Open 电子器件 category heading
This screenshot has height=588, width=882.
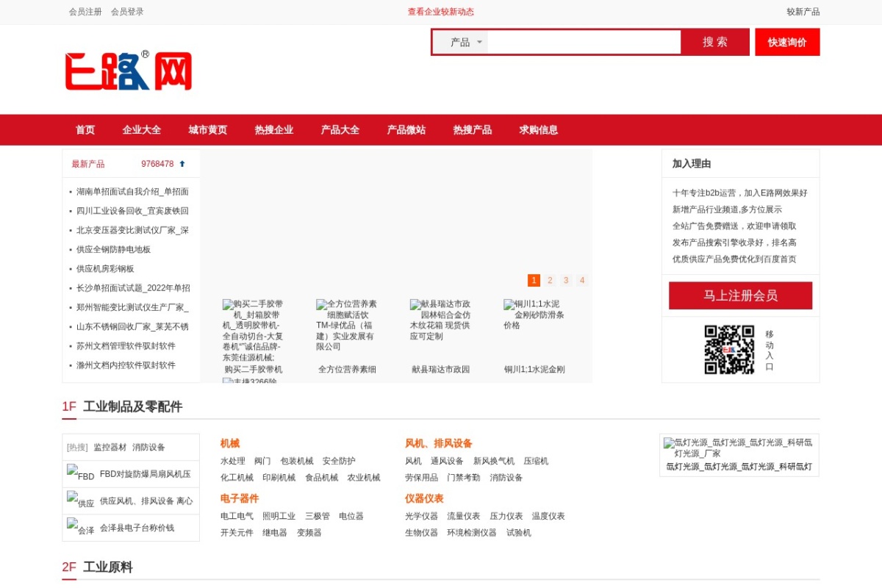[240, 499]
